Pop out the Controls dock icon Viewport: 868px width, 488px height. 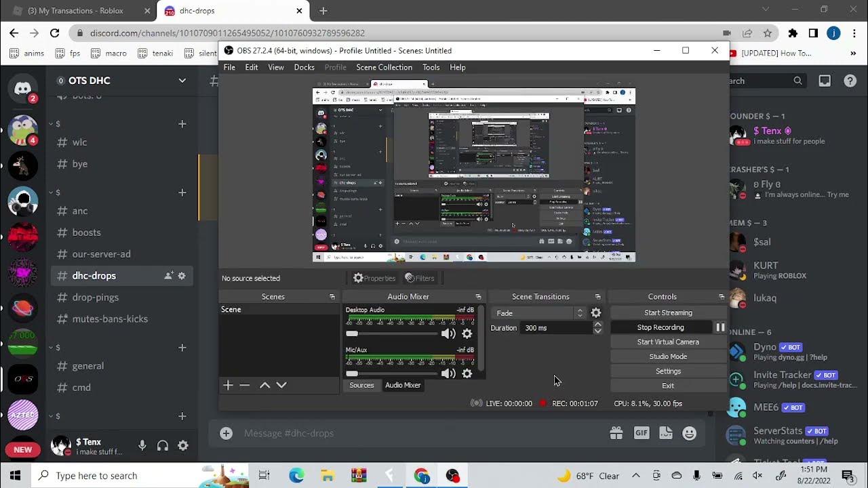pos(722,297)
